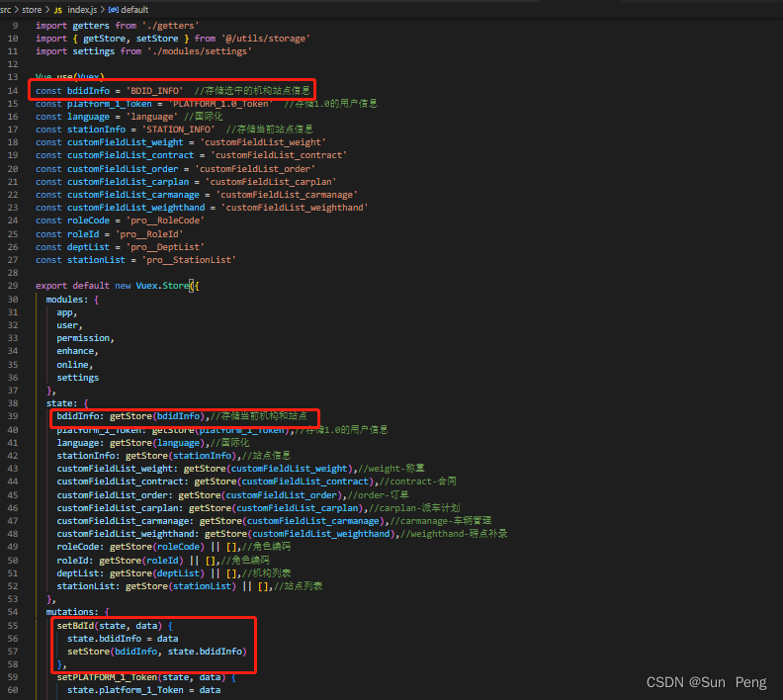Screen dimensions: 783x700
Task: Click the 'pro__RoleCode' string
Action: click(165, 220)
